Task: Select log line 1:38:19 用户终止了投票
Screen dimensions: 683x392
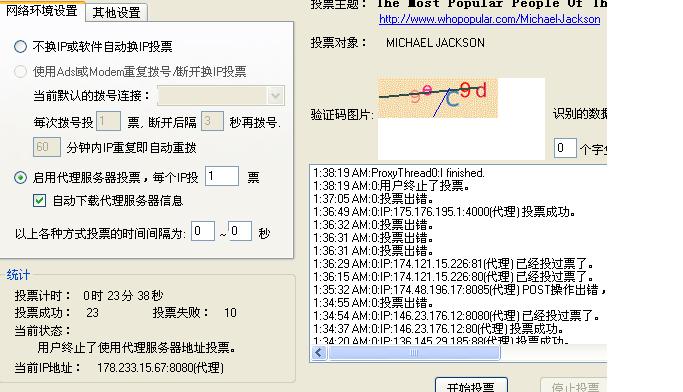Action: 391,186
